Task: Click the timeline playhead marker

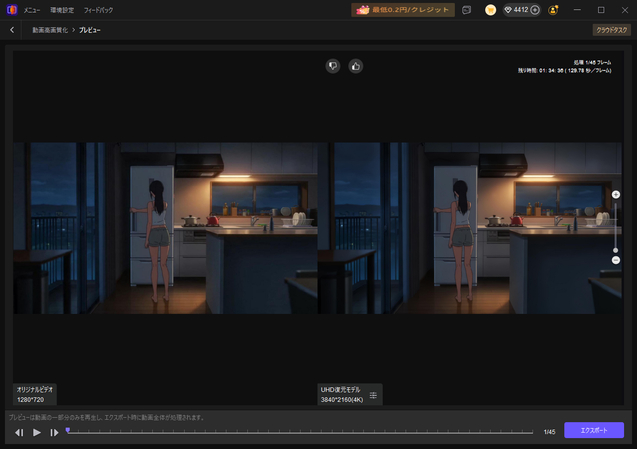Action: (x=68, y=430)
